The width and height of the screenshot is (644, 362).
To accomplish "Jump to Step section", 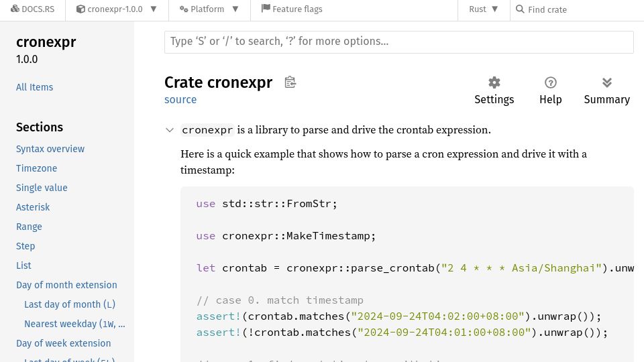I will (25, 246).
